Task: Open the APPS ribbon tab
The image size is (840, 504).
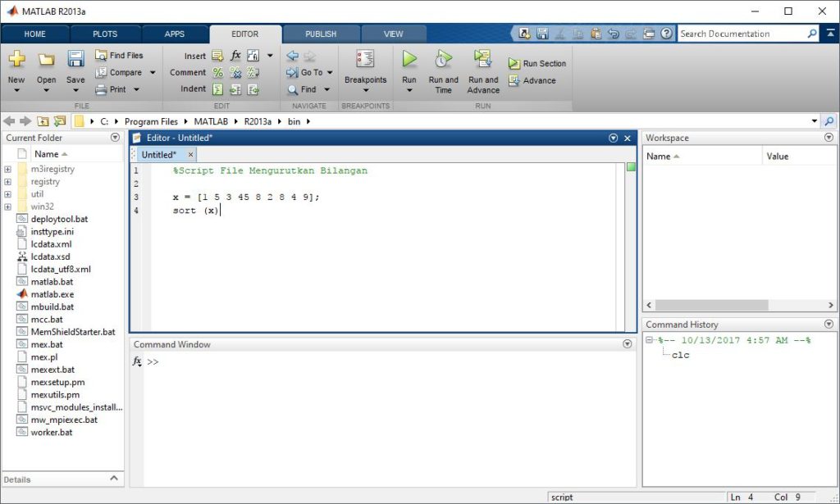Action: (175, 34)
